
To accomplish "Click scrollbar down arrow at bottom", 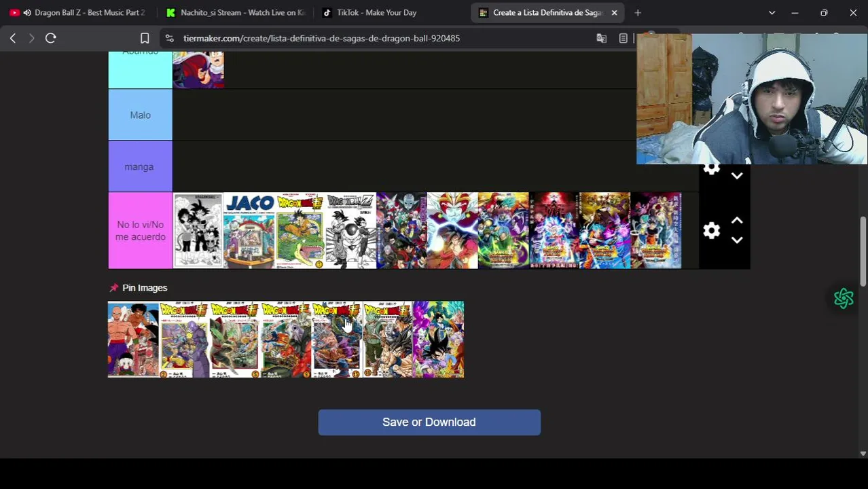I will (863, 454).
